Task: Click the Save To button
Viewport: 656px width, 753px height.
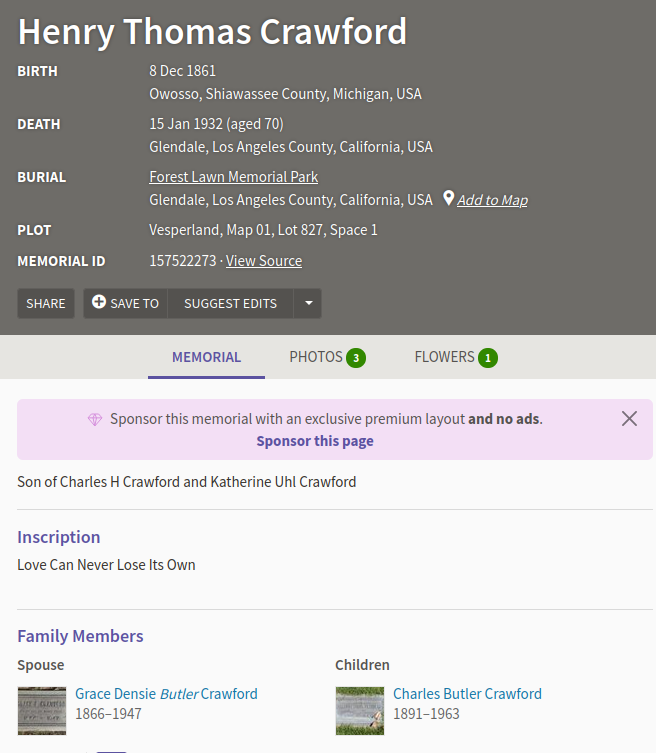Action: pos(126,303)
